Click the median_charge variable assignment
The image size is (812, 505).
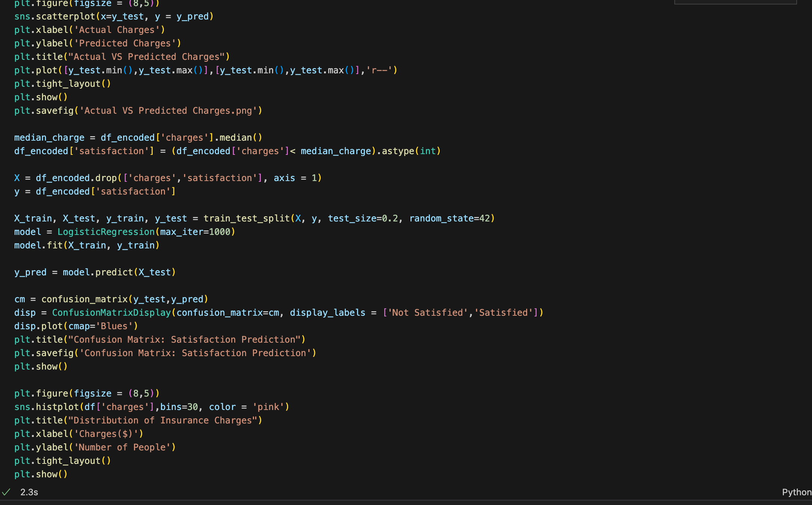[49, 138]
